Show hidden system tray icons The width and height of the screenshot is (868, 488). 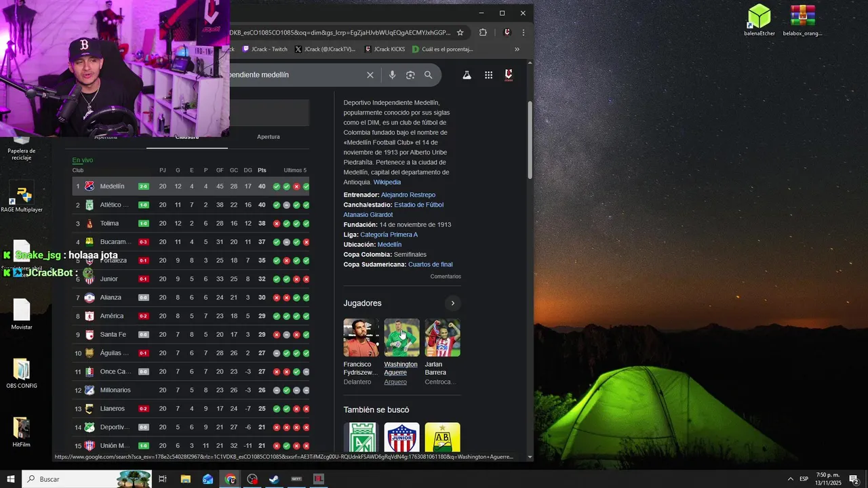point(790,479)
